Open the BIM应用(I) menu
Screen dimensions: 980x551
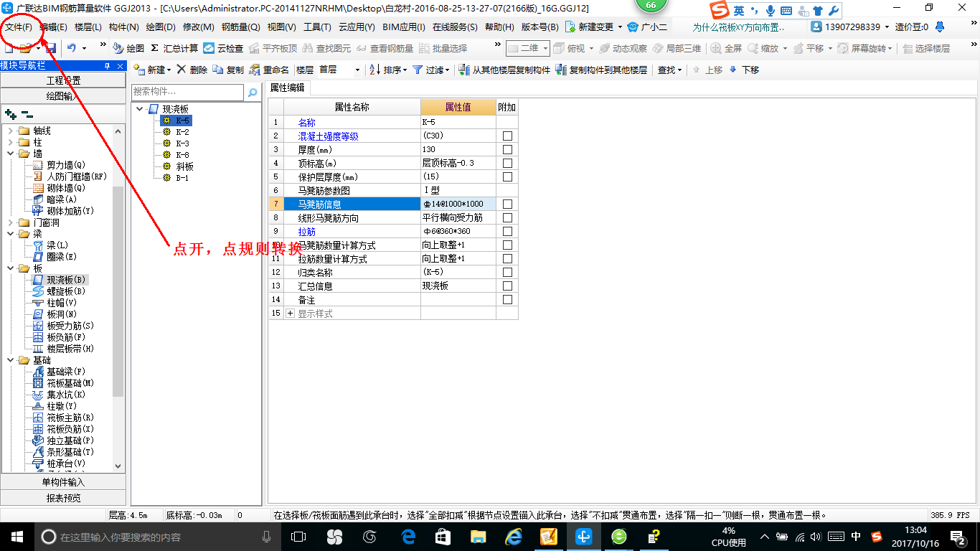(404, 27)
